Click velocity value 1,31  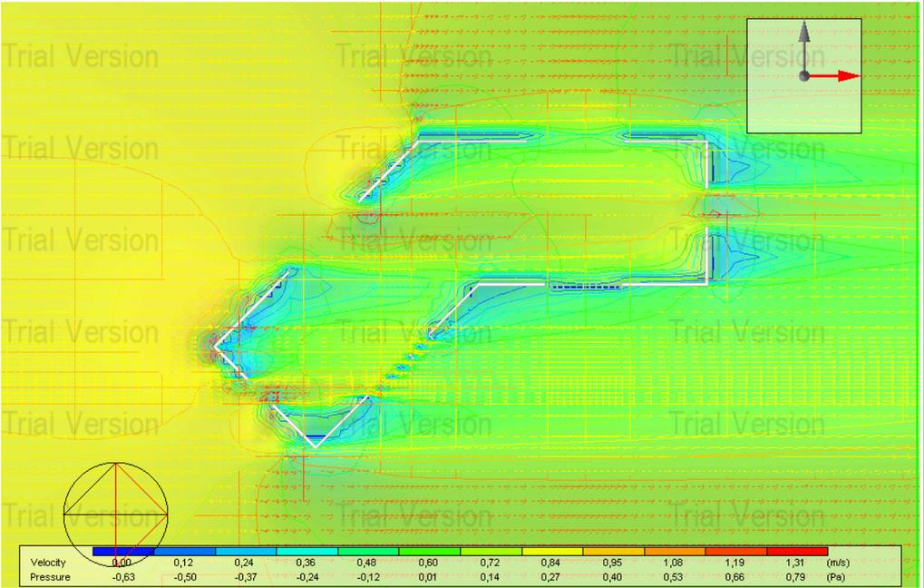(795, 563)
